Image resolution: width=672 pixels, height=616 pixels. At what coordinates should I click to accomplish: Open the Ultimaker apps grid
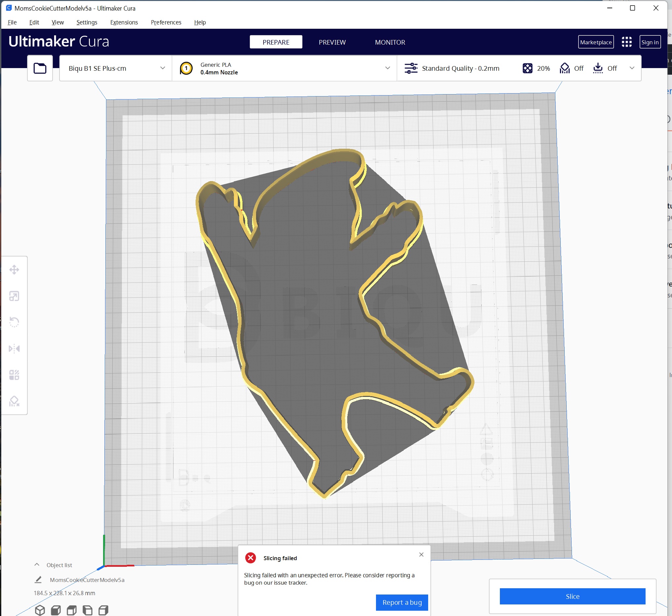pyautogui.click(x=627, y=42)
